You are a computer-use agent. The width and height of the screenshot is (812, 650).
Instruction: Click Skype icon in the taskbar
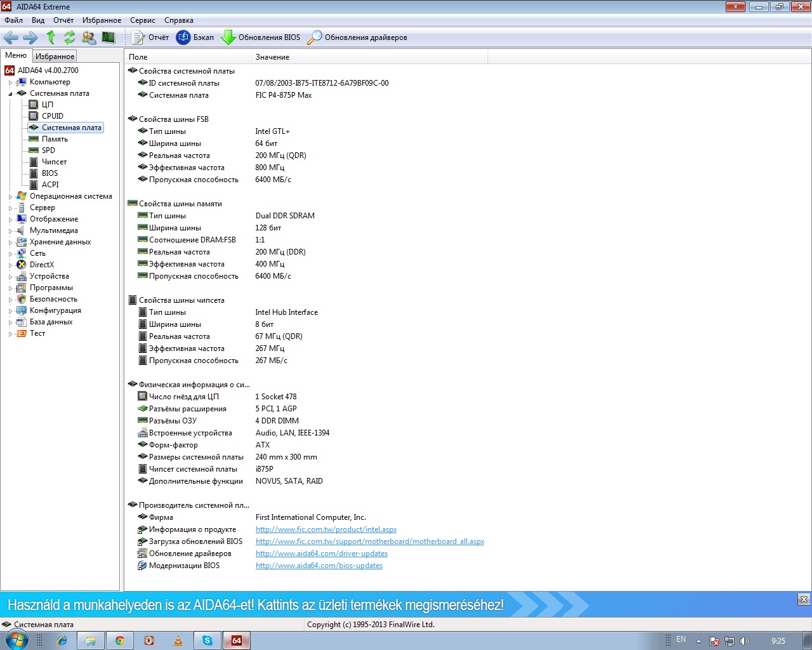click(x=207, y=640)
